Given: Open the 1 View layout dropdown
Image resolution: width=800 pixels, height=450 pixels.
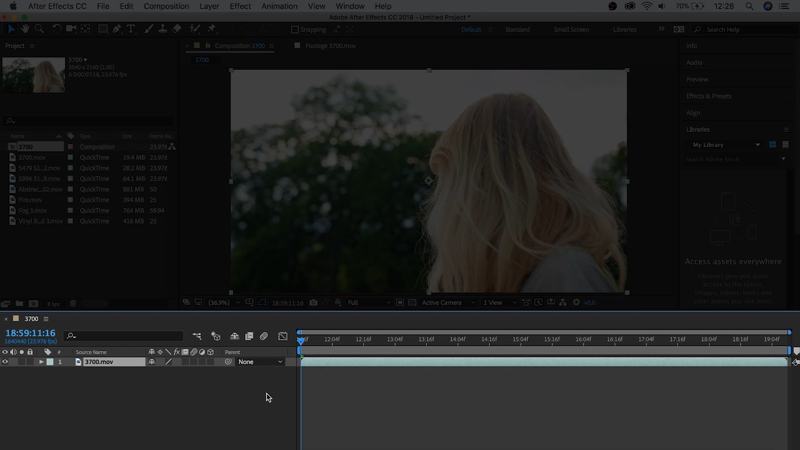Looking at the screenshot, I should click(498, 303).
